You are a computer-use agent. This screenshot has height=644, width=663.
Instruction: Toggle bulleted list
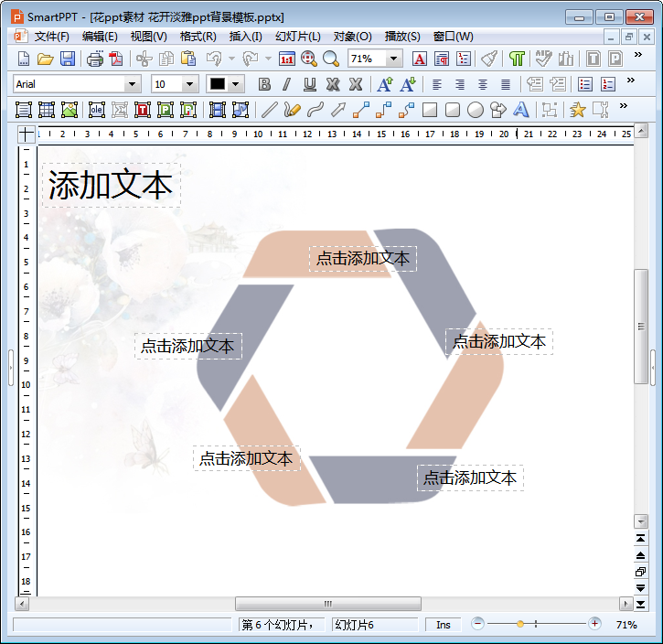click(584, 84)
